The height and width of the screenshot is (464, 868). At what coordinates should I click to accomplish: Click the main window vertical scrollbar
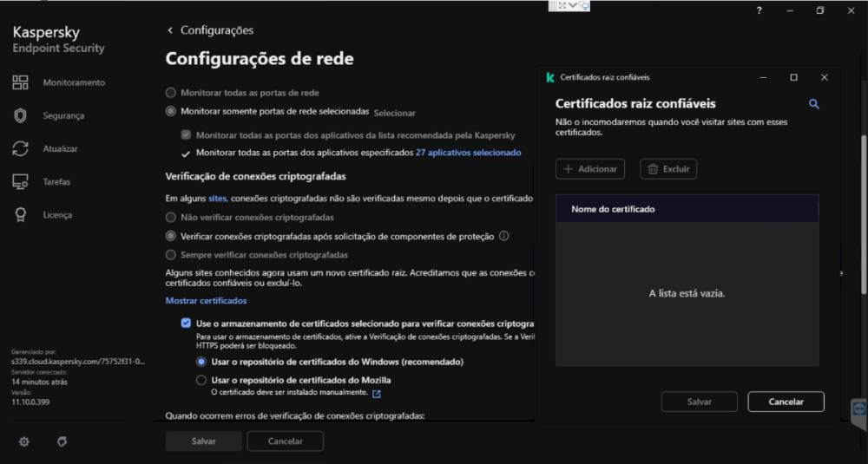pos(865,216)
